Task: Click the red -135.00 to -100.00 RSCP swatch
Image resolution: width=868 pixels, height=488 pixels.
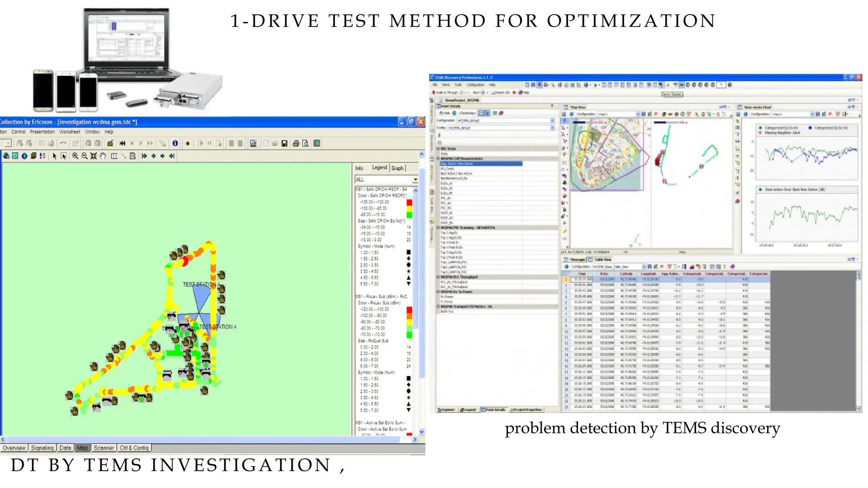Action: click(409, 202)
